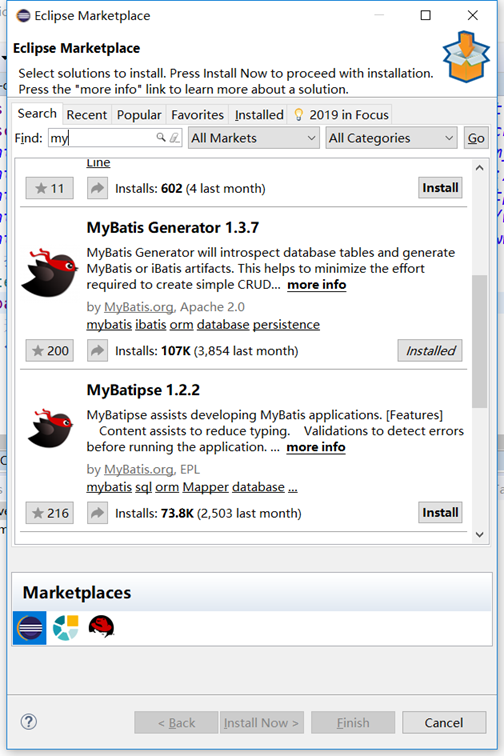
Task: Favorite the plugin with 11 stars
Action: [x=50, y=188]
